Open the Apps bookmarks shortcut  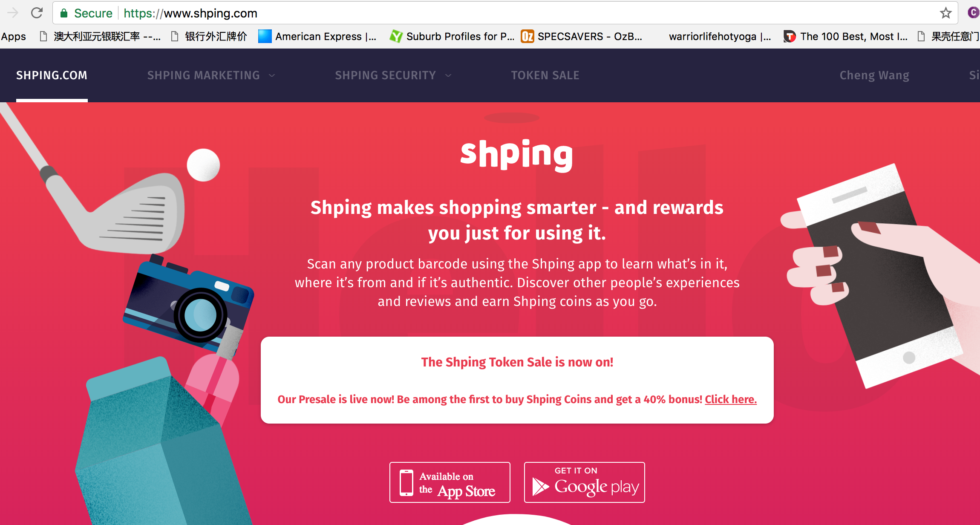tap(13, 37)
